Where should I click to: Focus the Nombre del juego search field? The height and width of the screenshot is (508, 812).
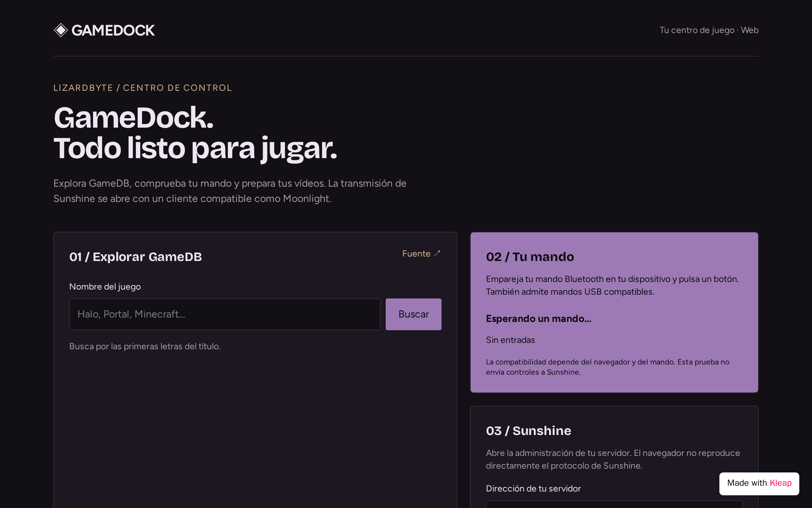point(225,314)
